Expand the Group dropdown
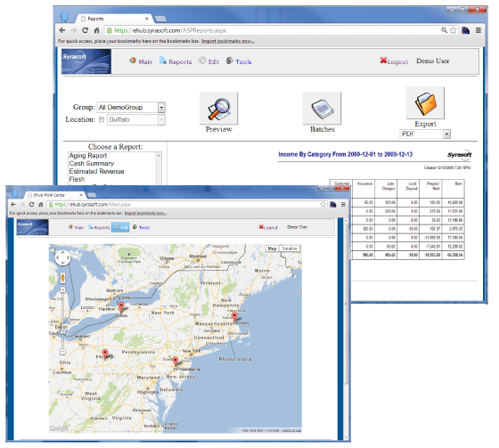 (161, 108)
